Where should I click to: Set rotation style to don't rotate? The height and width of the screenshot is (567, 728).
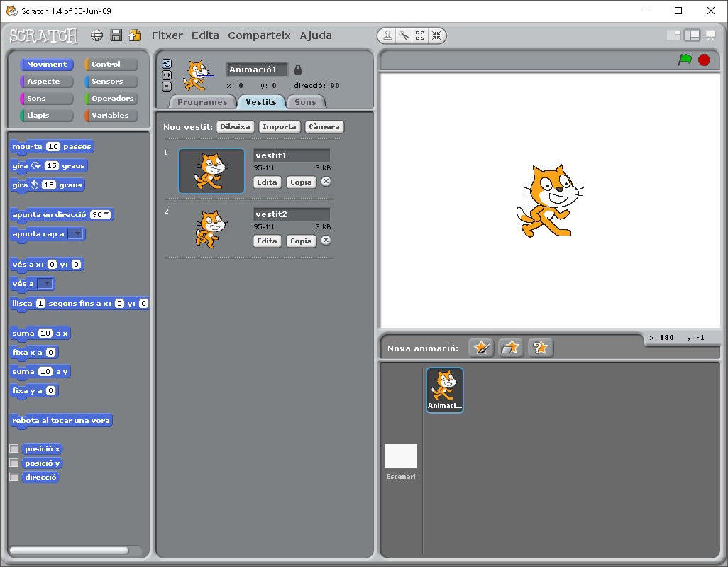tap(167, 87)
